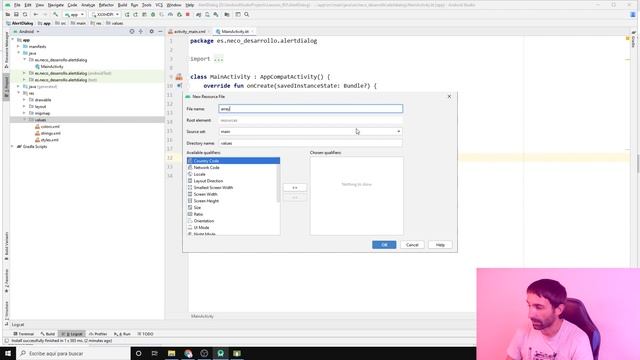The height and width of the screenshot is (360, 640).
Task: Click the expand all icon in Project panel
Action: click(x=141, y=31)
